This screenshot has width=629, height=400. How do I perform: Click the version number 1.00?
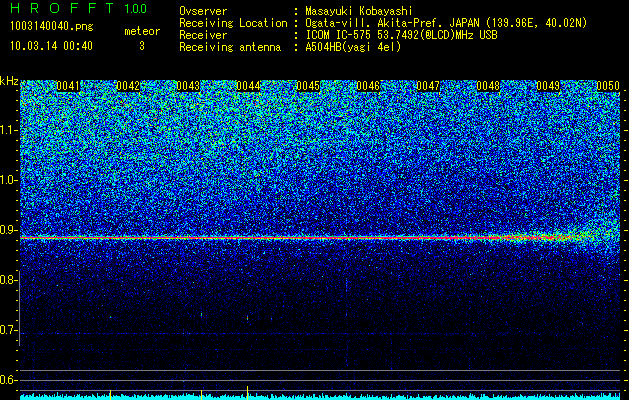coord(135,8)
